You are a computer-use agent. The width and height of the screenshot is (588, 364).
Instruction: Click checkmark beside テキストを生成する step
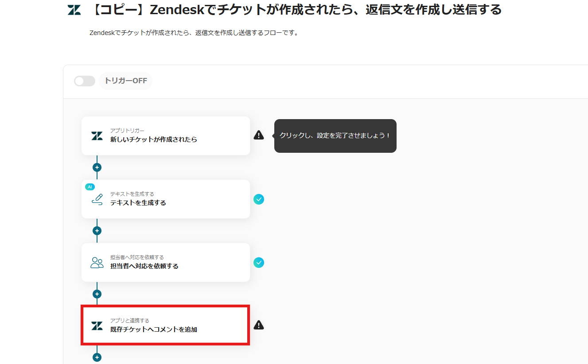(259, 199)
